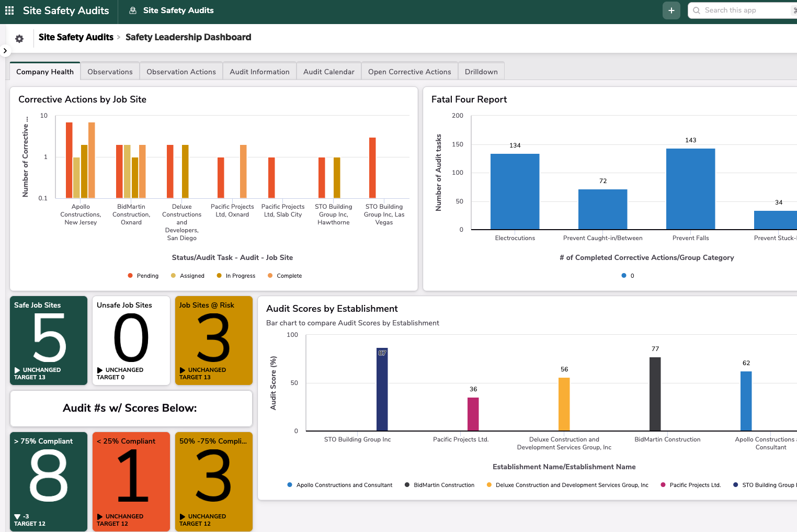Select the Prevent Falls bar showing 143
This screenshot has width=797, height=532.
pyautogui.click(x=690, y=188)
